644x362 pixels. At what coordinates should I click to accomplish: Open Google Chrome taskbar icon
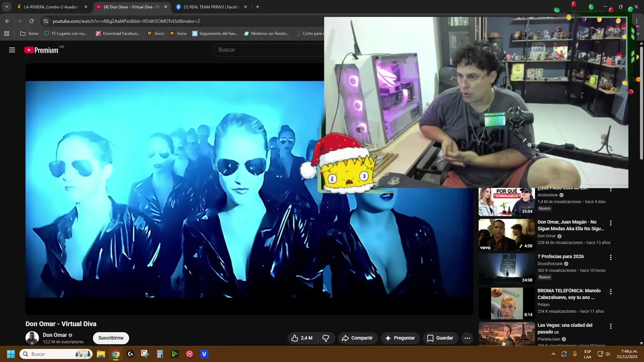pos(116,354)
